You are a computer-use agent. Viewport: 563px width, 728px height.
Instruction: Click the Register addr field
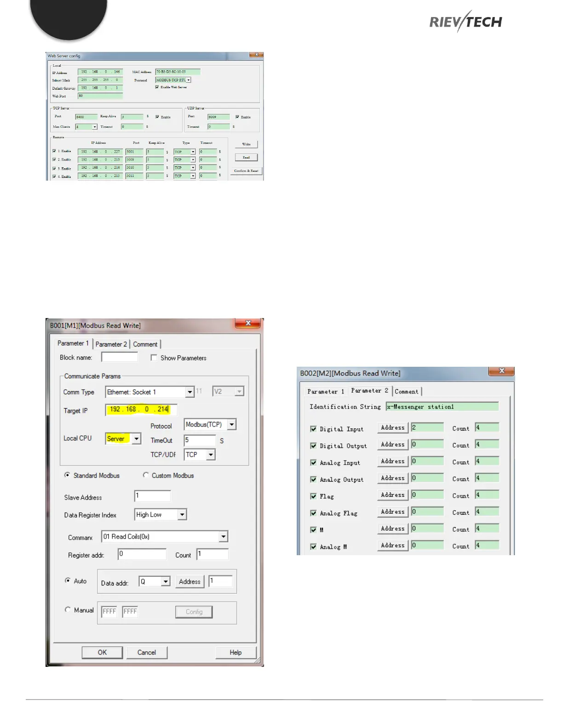point(142,554)
